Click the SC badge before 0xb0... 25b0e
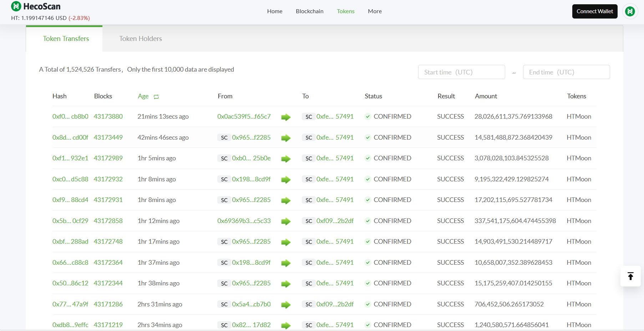The width and height of the screenshot is (644, 331). coord(224,158)
